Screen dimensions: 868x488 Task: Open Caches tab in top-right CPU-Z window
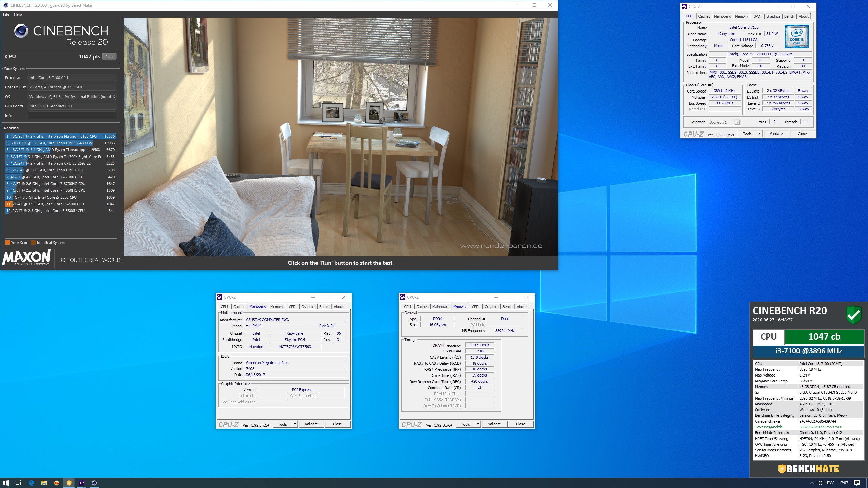click(x=704, y=16)
